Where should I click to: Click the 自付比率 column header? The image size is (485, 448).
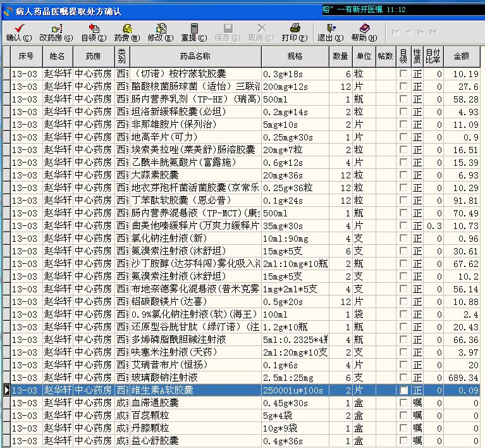coord(433,56)
